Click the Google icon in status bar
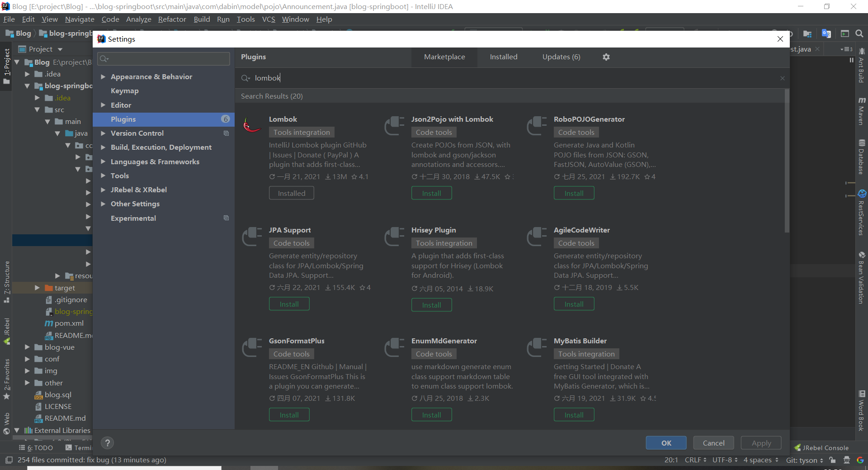Image resolution: width=868 pixels, height=470 pixels. point(860,460)
